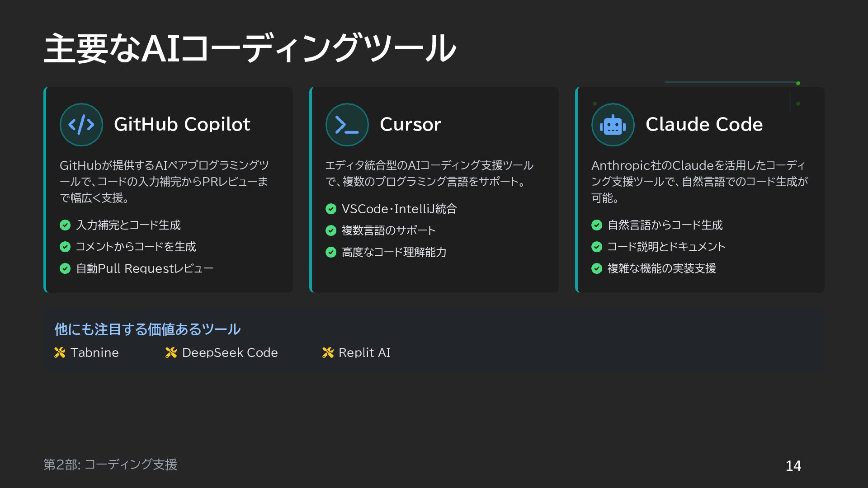Click the 他にも注目する価値あるツール heading
This screenshot has width=868, height=488.
[147, 329]
